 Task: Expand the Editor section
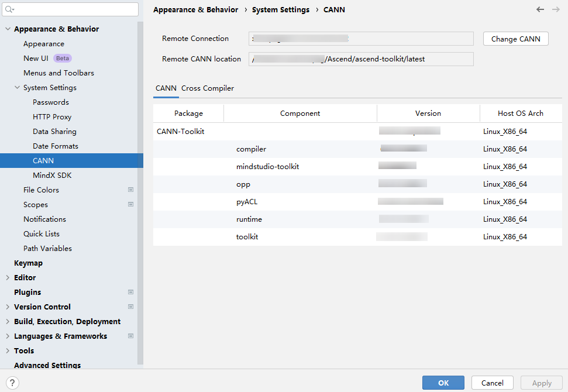coord(8,277)
